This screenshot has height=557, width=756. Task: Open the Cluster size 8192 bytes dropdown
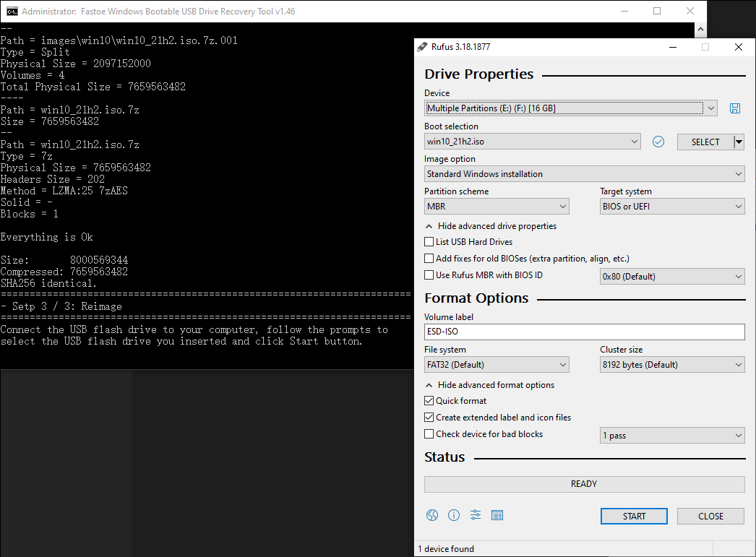[x=672, y=365]
